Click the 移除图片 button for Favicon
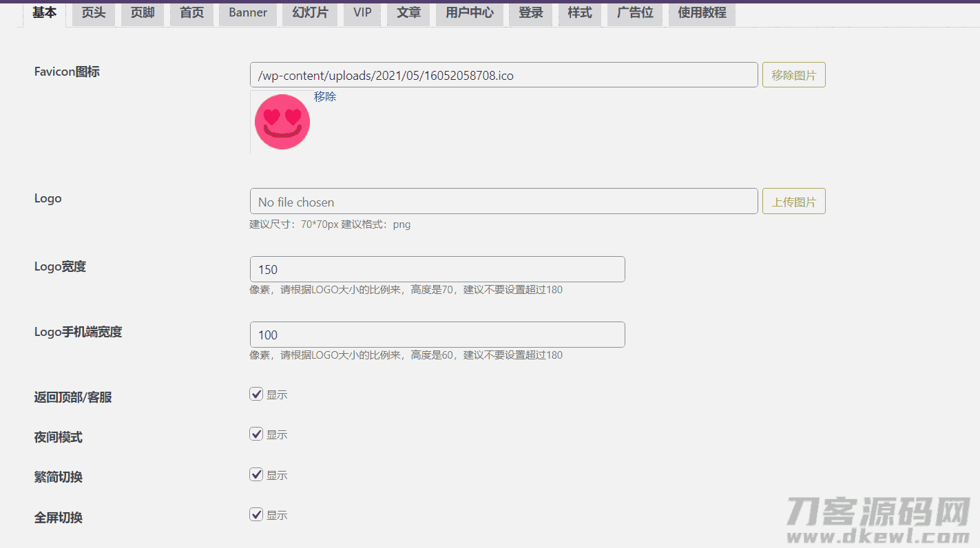 click(793, 74)
